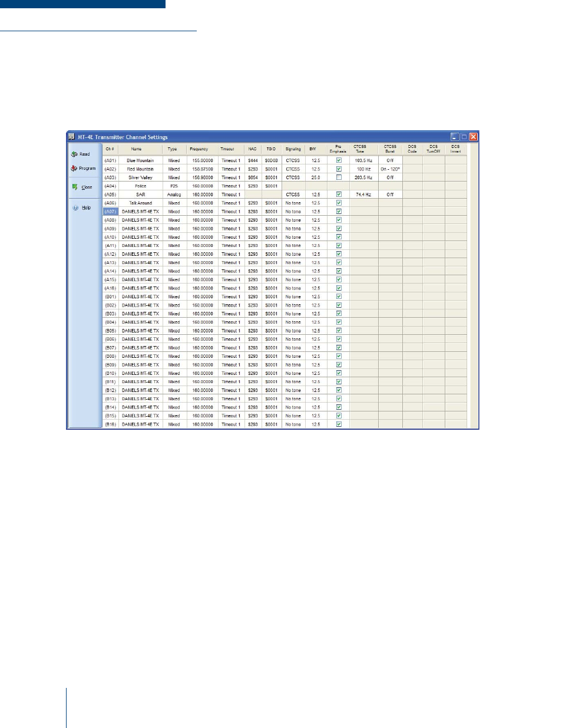
Task: Maximize the Transmitter Channel Settings window
Action: click(464, 137)
